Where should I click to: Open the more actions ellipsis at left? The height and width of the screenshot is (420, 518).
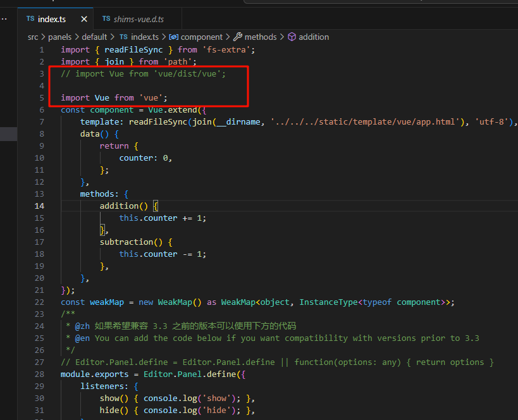coord(4,19)
